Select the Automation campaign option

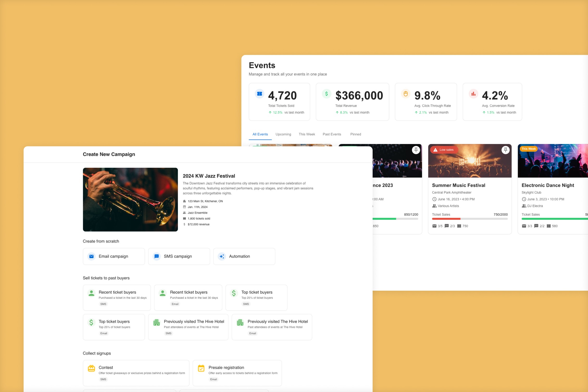[244, 257]
